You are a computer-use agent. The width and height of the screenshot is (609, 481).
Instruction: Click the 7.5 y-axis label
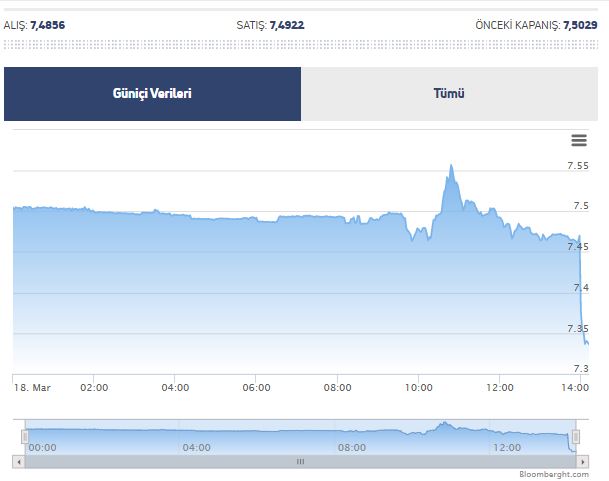click(x=581, y=206)
